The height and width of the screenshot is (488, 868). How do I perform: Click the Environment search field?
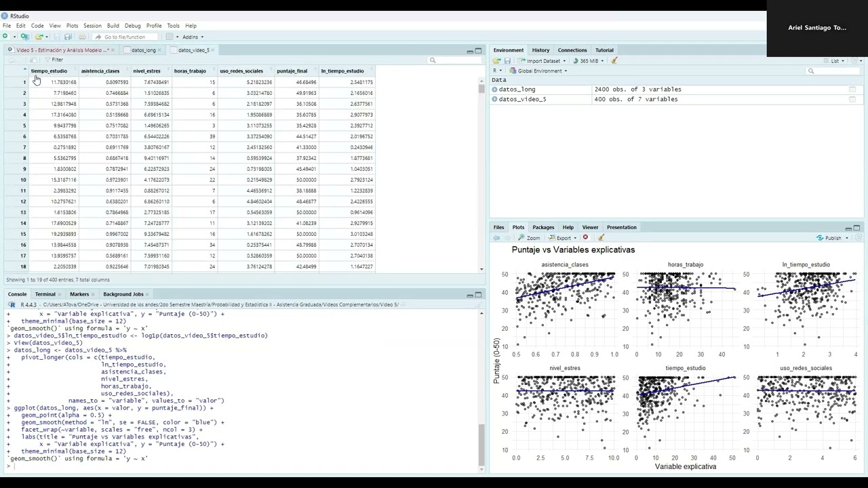[x=833, y=70]
